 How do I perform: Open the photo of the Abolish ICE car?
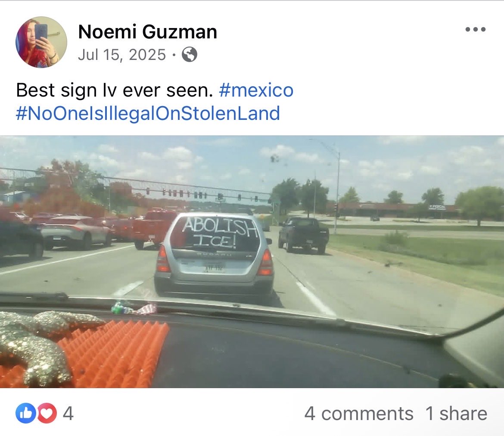click(x=252, y=262)
